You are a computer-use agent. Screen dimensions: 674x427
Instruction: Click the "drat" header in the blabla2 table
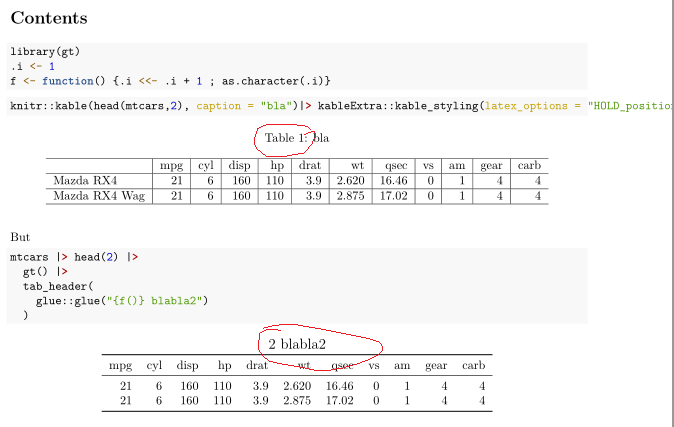(257, 366)
